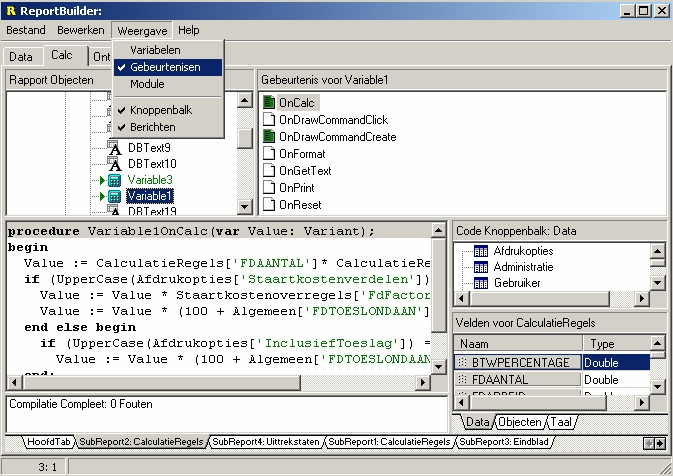
Task: Select the OnDrawCommandCreate event label
Action: click(x=338, y=137)
